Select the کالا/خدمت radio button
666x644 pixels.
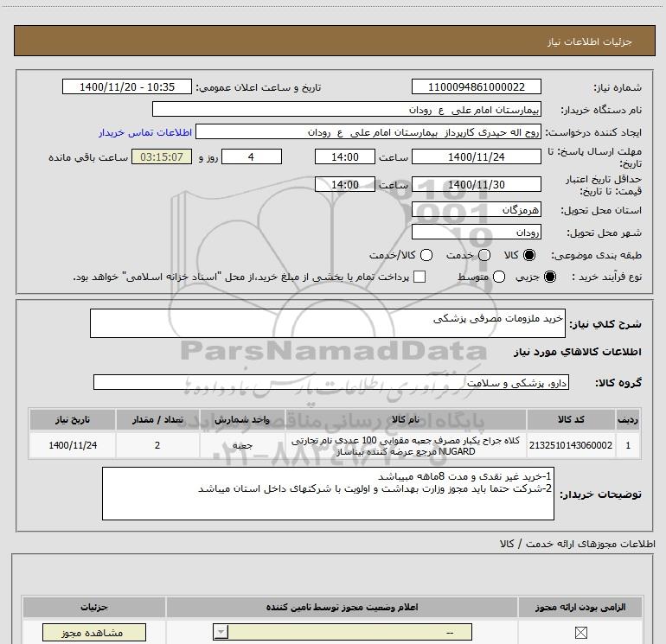(426, 255)
